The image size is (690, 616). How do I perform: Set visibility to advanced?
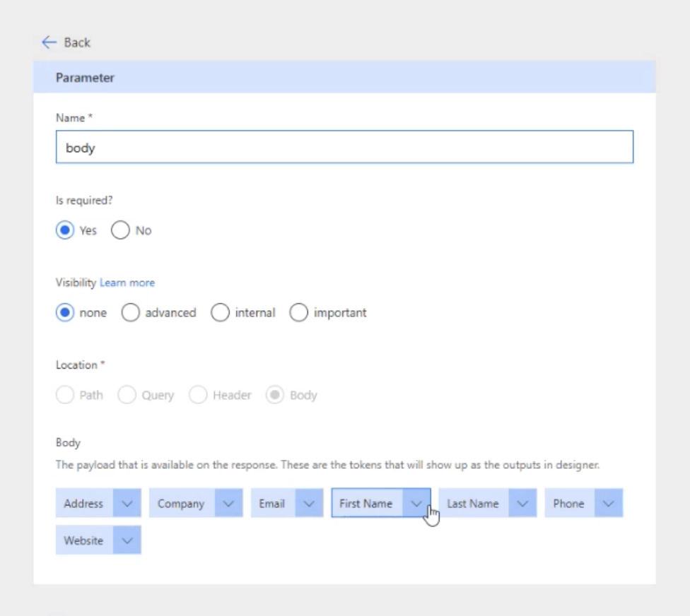pos(131,313)
